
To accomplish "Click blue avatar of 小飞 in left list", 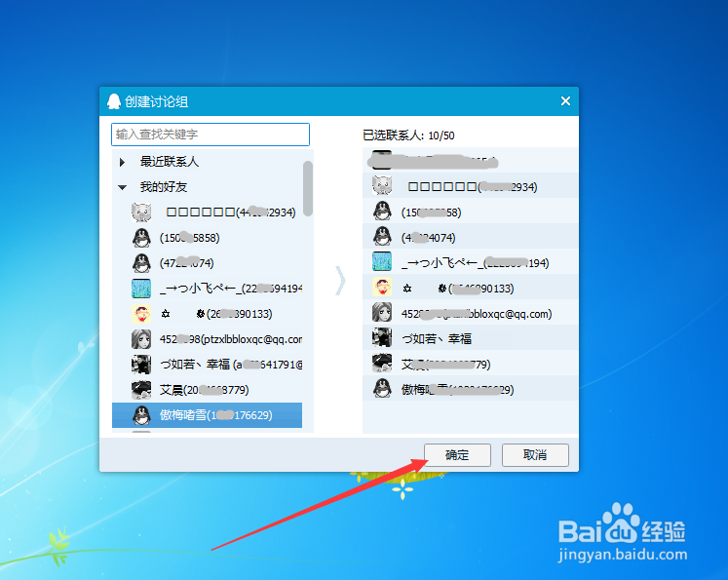I will [141, 289].
